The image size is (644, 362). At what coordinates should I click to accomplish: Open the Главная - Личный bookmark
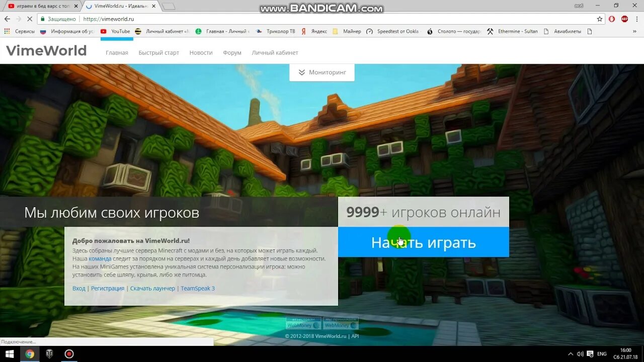222,31
